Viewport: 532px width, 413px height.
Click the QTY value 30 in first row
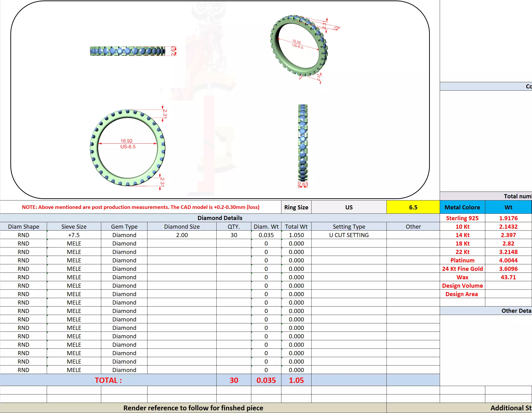pos(234,235)
